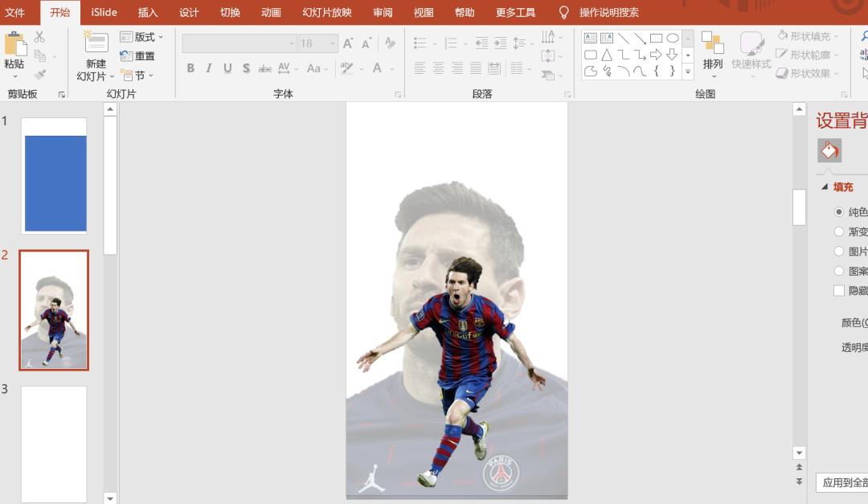Select the blue slide 1 thumbnail
The height and width of the screenshot is (504, 868).
click(x=55, y=177)
